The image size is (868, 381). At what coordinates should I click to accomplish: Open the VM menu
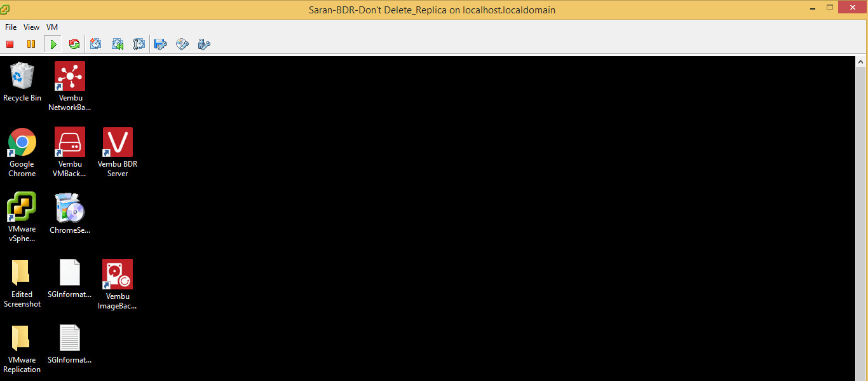click(52, 27)
